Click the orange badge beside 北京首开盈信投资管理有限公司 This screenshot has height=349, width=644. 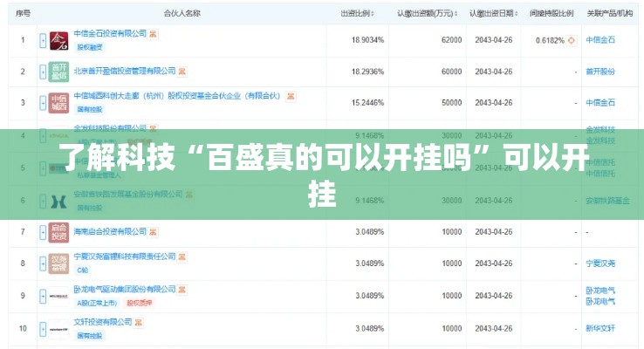click(x=182, y=72)
